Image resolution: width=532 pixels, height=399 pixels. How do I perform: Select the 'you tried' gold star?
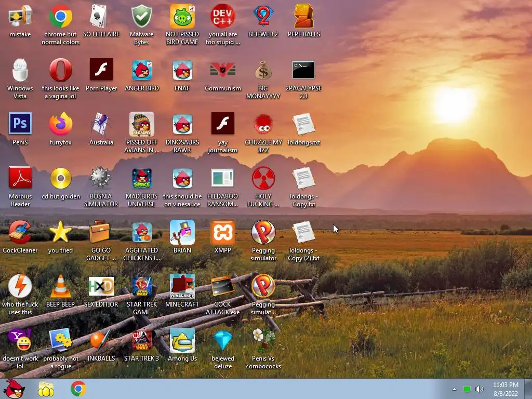60,232
